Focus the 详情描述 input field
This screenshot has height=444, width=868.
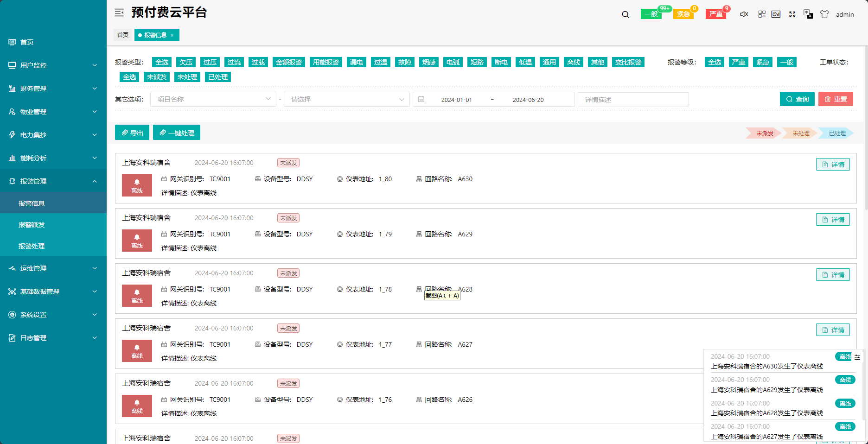tap(633, 100)
